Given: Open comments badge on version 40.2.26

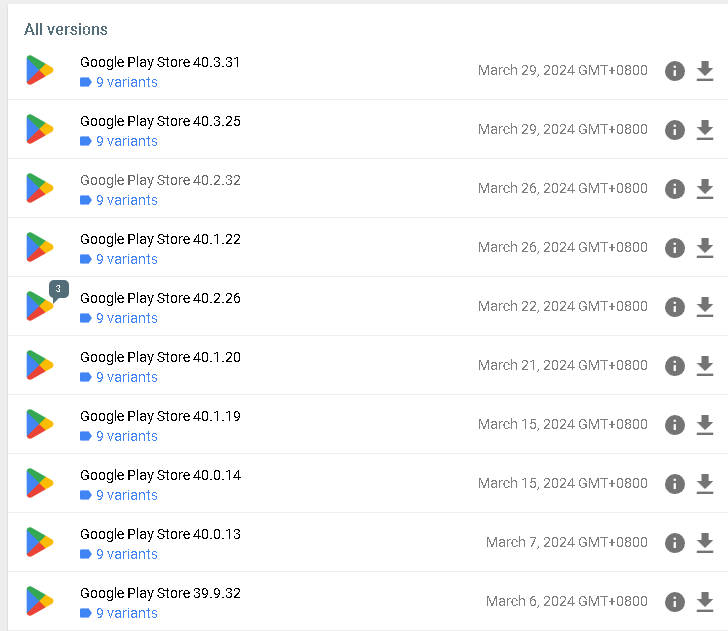Looking at the screenshot, I should tap(59, 290).
